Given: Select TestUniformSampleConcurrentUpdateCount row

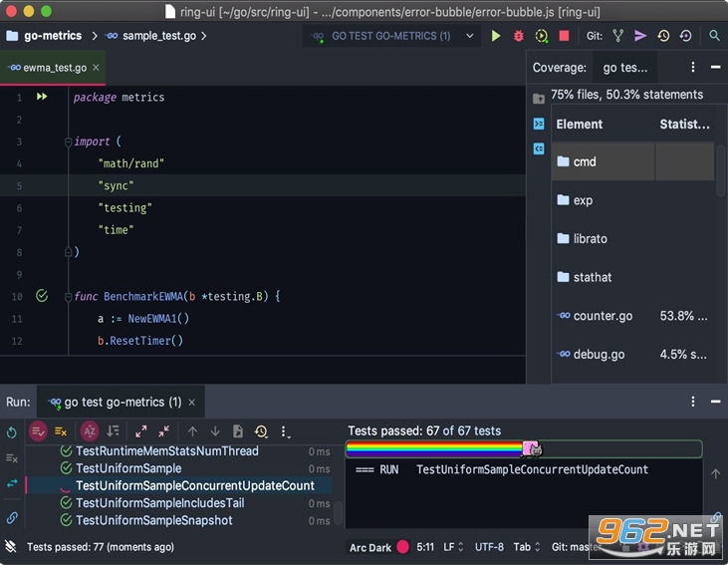Looking at the screenshot, I should (178, 485).
